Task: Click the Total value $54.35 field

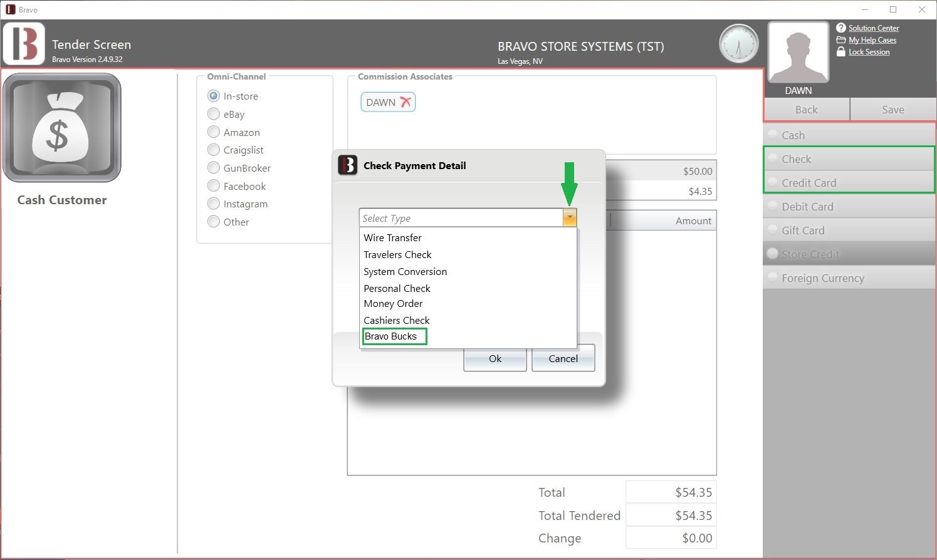Action: point(671,492)
